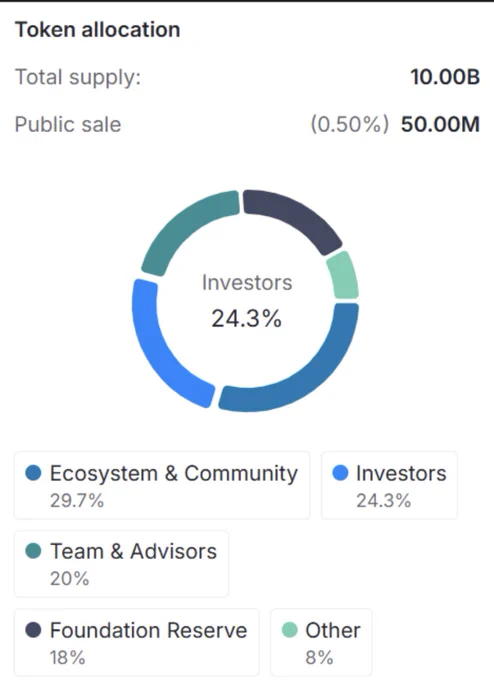The image size is (494, 680).
Task: Click the 10.00B total supply value
Action: 445,77
